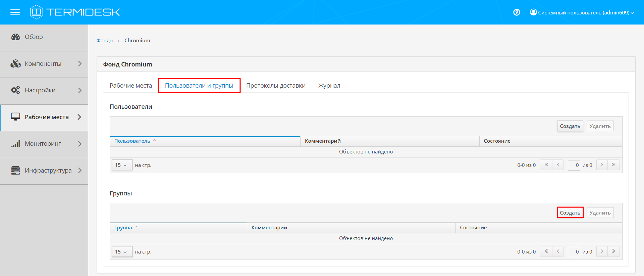The width and height of the screenshot is (644, 276).
Task: Click the users table page number field
Action: [x=574, y=165]
